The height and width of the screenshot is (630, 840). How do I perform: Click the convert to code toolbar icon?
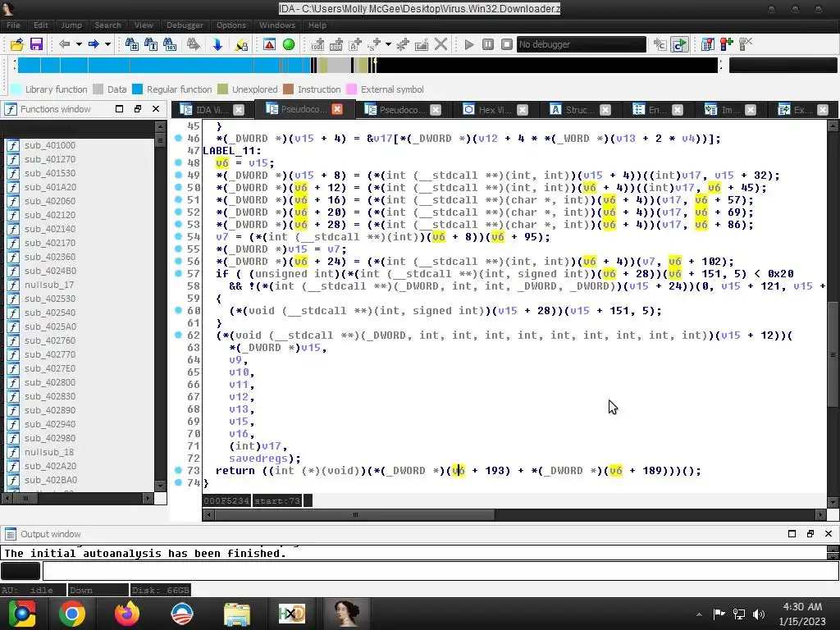[x=317, y=44]
